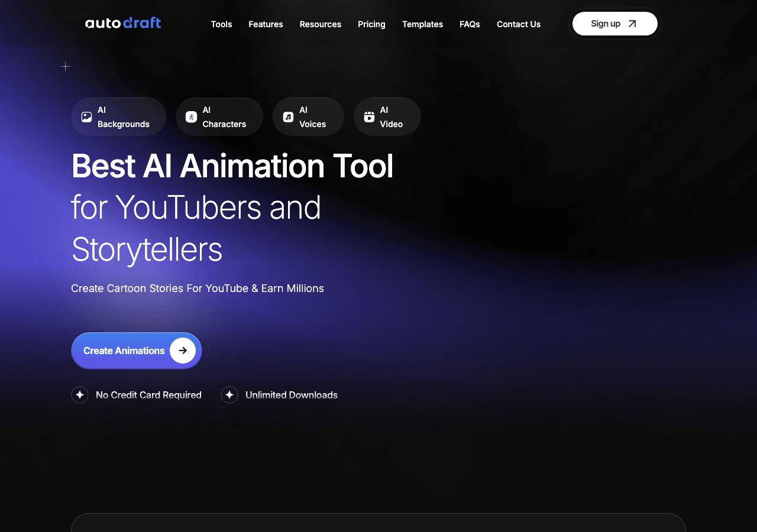Click the Unlimited Downloads text

(x=292, y=395)
